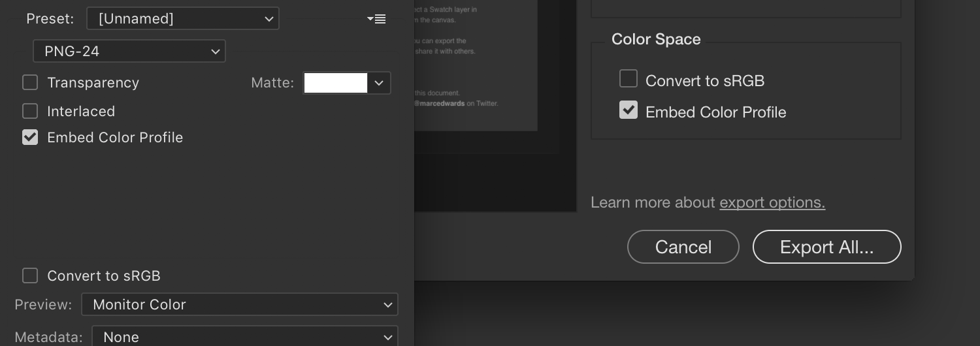Viewport: 980px width, 346px height.
Task: Enable the Transparency checkbox
Action: [30, 82]
